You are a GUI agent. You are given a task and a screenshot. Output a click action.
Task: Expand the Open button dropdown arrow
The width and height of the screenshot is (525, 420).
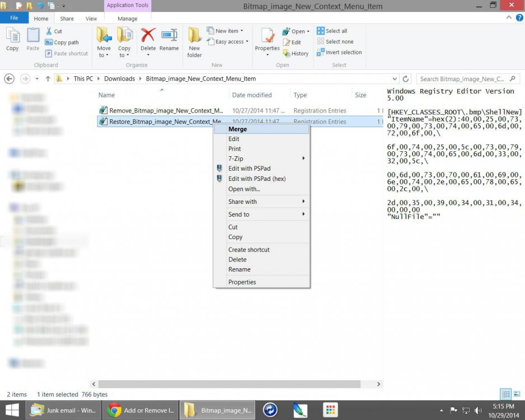click(308, 31)
